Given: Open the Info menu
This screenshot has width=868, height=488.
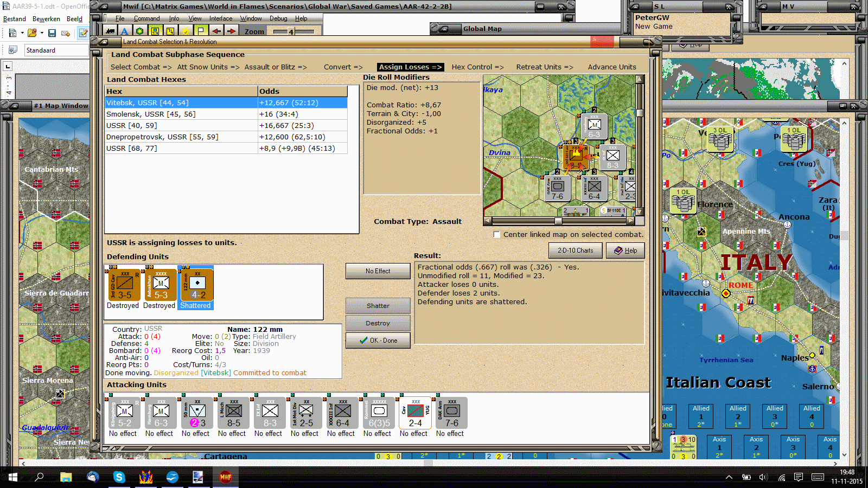Looking at the screenshot, I should click(174, 18).
